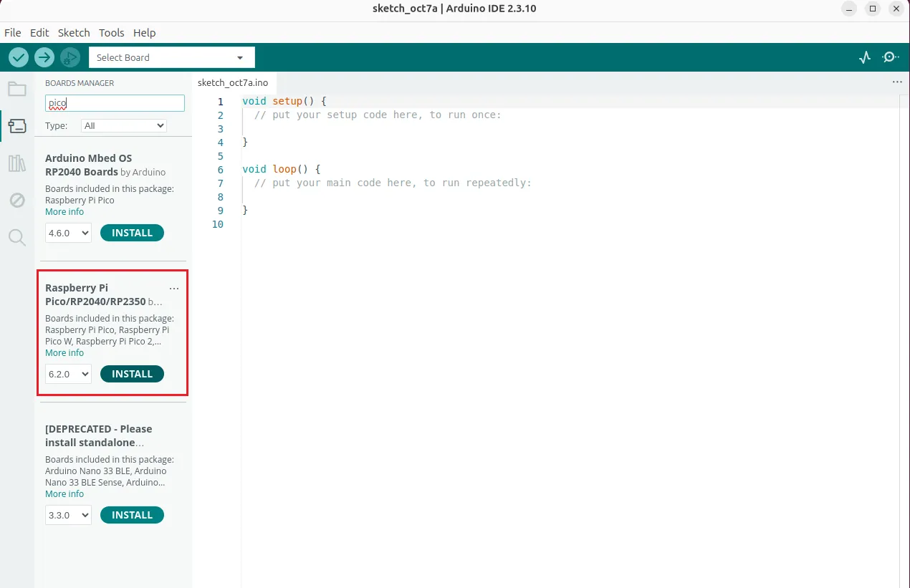Screen dimensions: 910x588
Task: Open the Search magnifier sidebar icon
Action: click(x=17, y=237)
